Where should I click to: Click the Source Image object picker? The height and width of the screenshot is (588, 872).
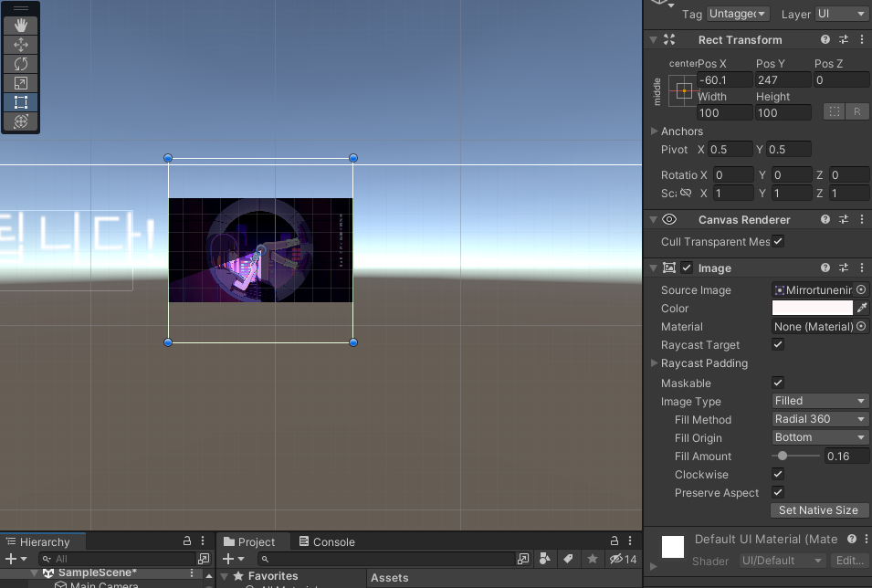[861, 289]
